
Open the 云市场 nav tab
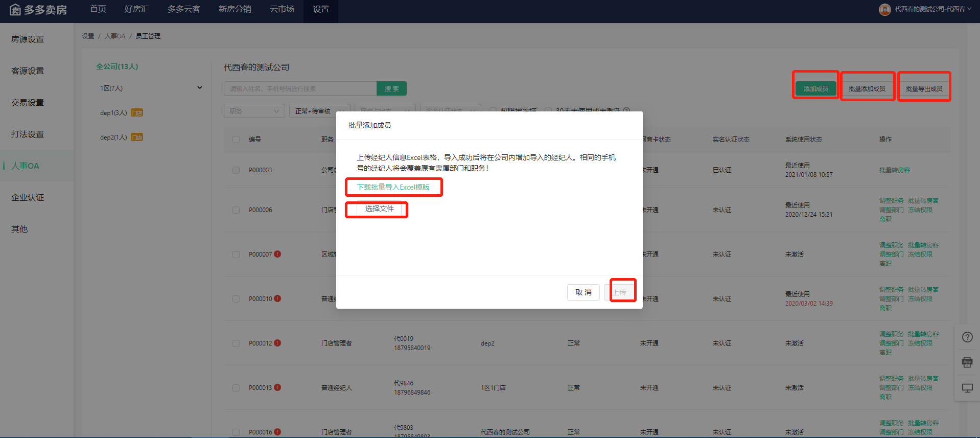point(282,9)
